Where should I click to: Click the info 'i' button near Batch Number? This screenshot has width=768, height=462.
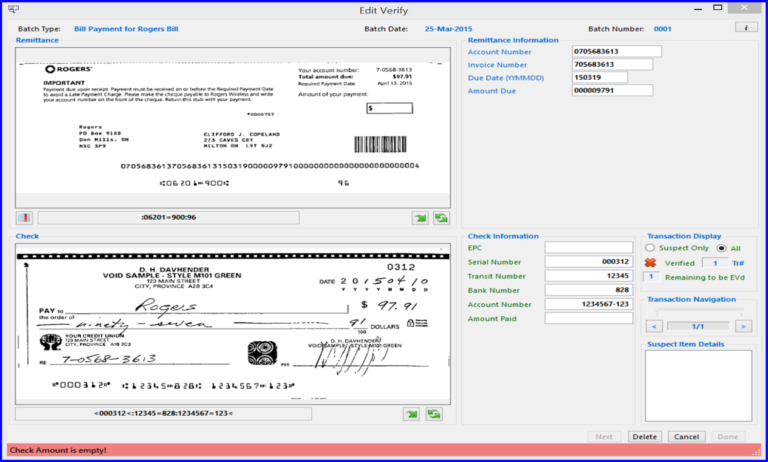(x=746, y=27)
